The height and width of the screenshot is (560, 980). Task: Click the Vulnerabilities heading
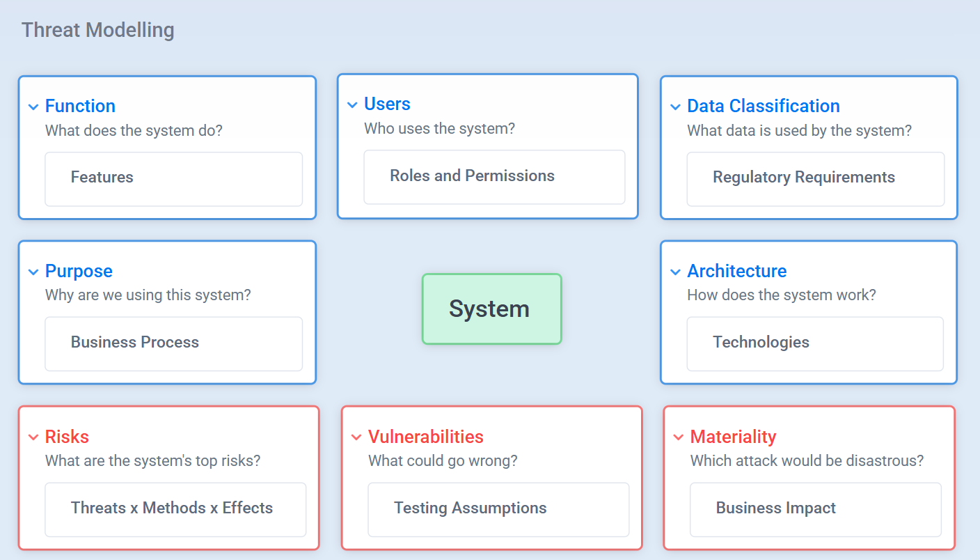tap(425, 437)
